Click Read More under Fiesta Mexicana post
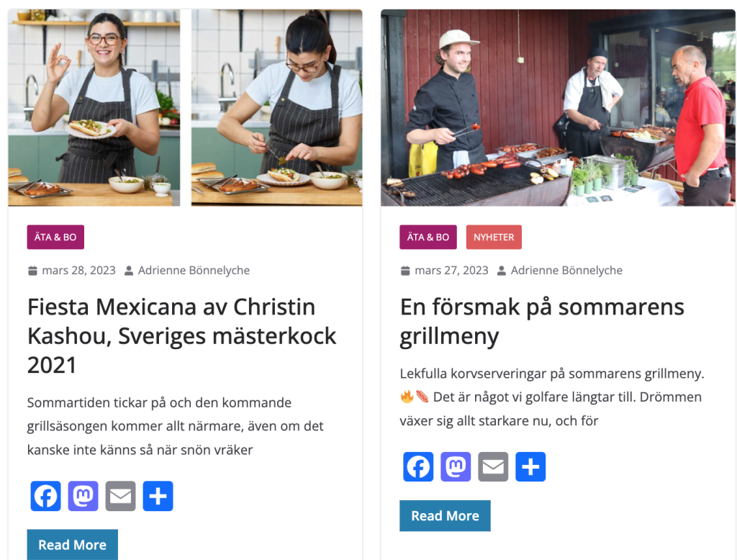737x560 pixels. (x=72, y=545)
